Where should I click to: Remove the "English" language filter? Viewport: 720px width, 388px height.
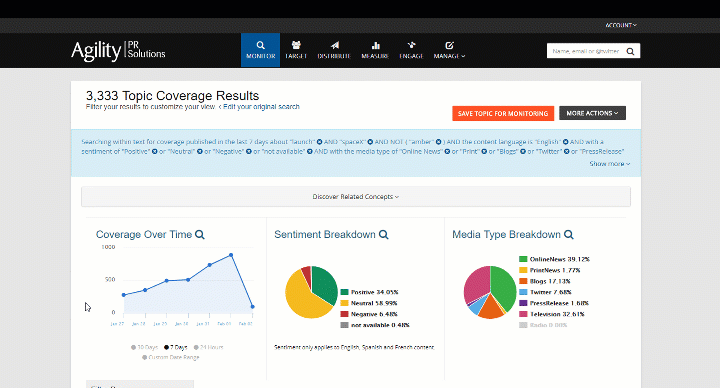coord(565,142)
